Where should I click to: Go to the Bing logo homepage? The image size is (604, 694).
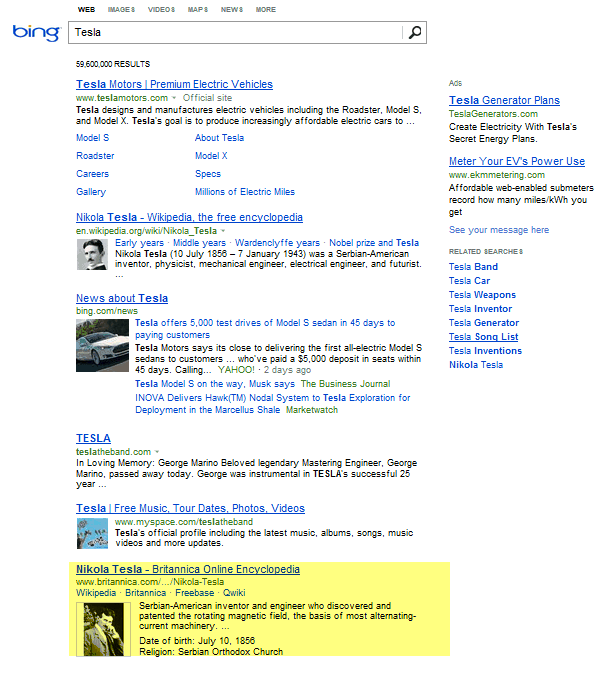click(36, 33)
